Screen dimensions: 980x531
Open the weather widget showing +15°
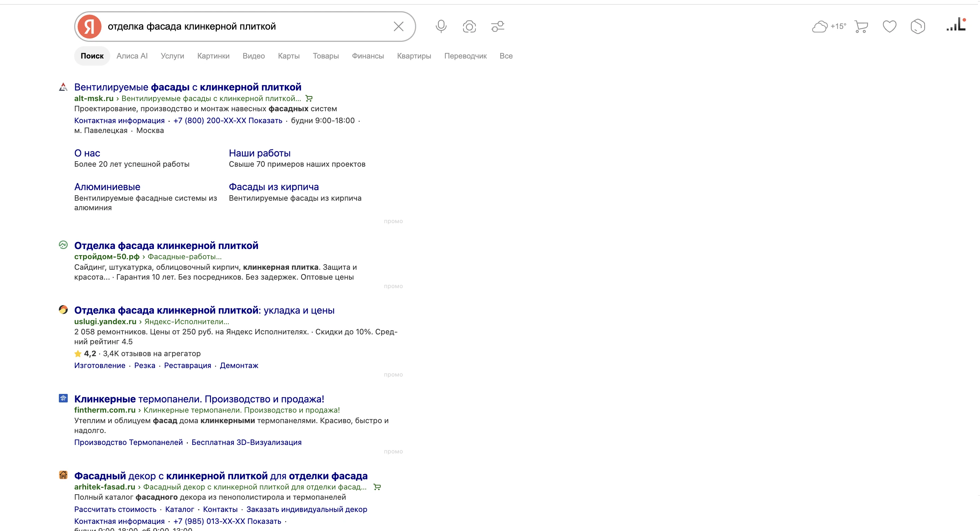click(829, 26)
